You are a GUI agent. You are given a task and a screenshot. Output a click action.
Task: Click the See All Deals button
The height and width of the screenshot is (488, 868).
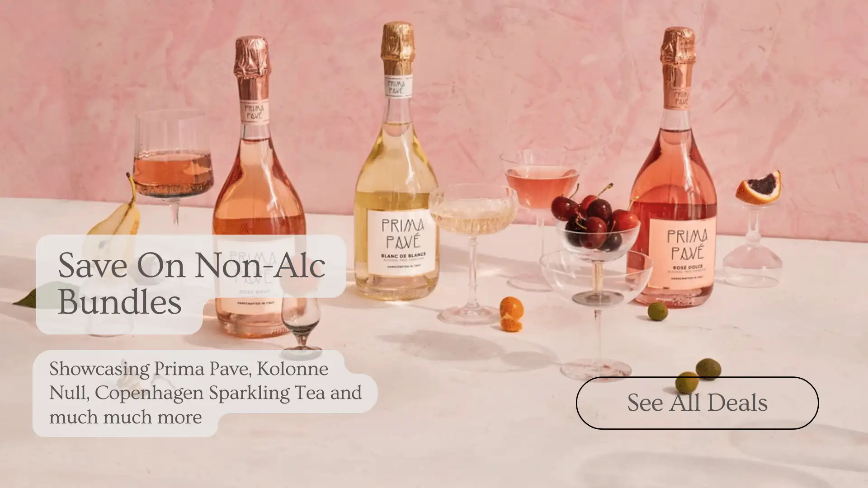697,403
